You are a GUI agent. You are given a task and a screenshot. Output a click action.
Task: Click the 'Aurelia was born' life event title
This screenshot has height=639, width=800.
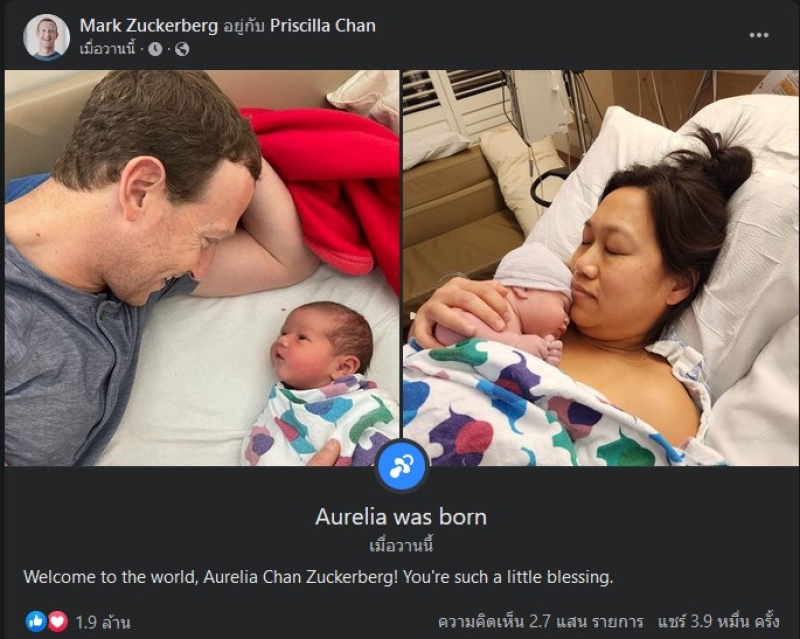tap(401, 517)
